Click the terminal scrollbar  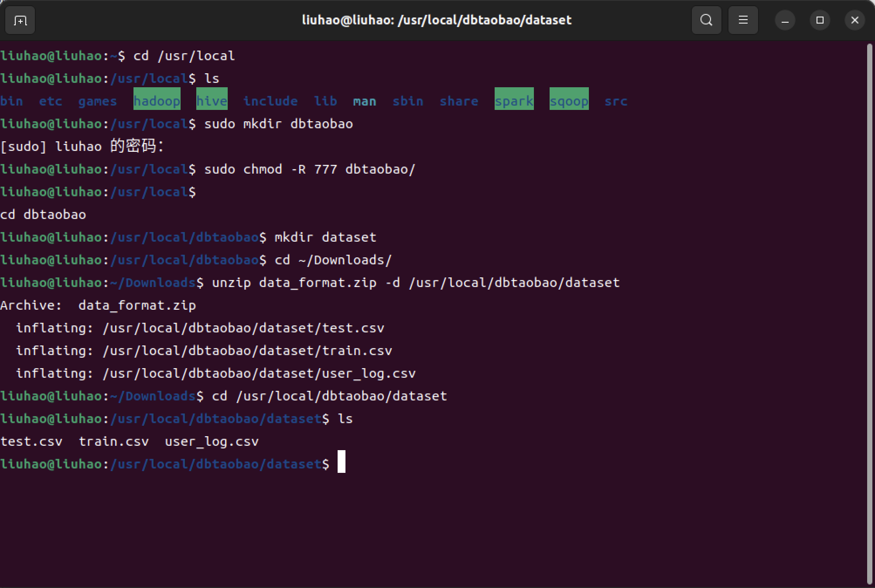click(871, 314)
